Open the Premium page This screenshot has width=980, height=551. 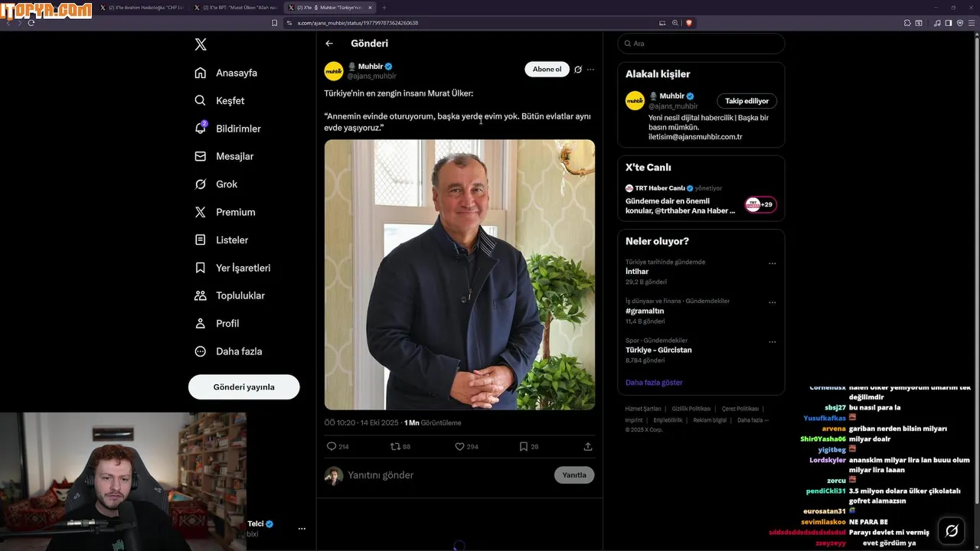tap(224, 212)
